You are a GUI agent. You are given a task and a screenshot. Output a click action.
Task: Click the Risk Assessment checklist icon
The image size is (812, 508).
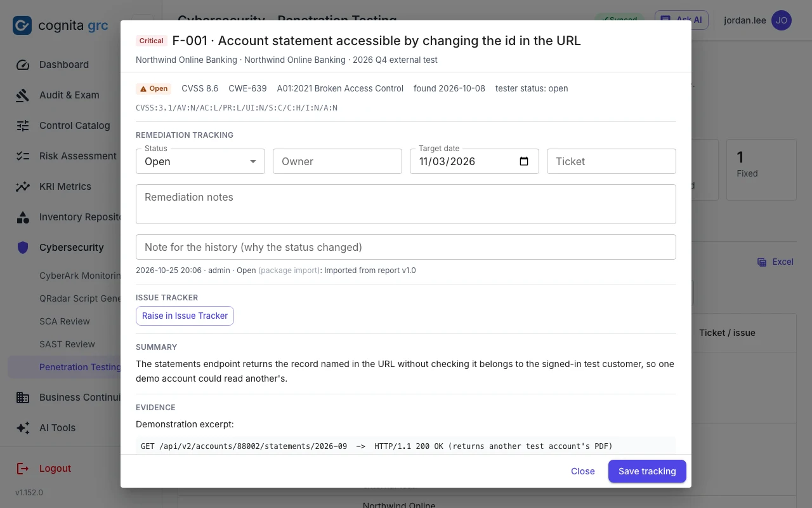[x=23, y=156]
